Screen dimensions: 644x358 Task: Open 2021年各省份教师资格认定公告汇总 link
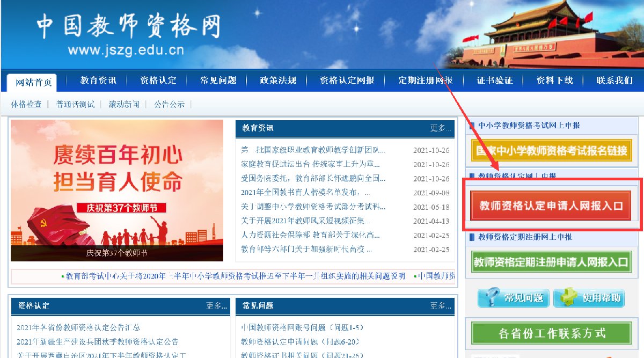pyautogui.click(x=78, y=327)
